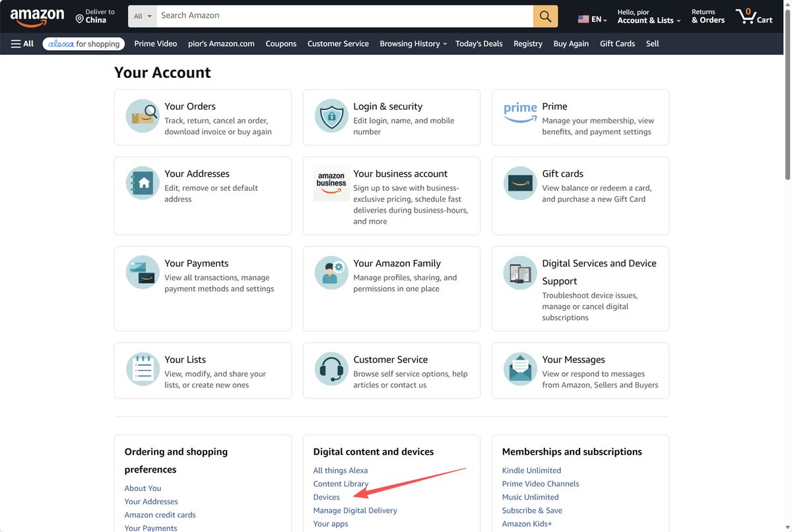Image resolution: width=792 pixels, height=532 pixels.
Task: Open the All hamburger menu
Action: [22, 44]
